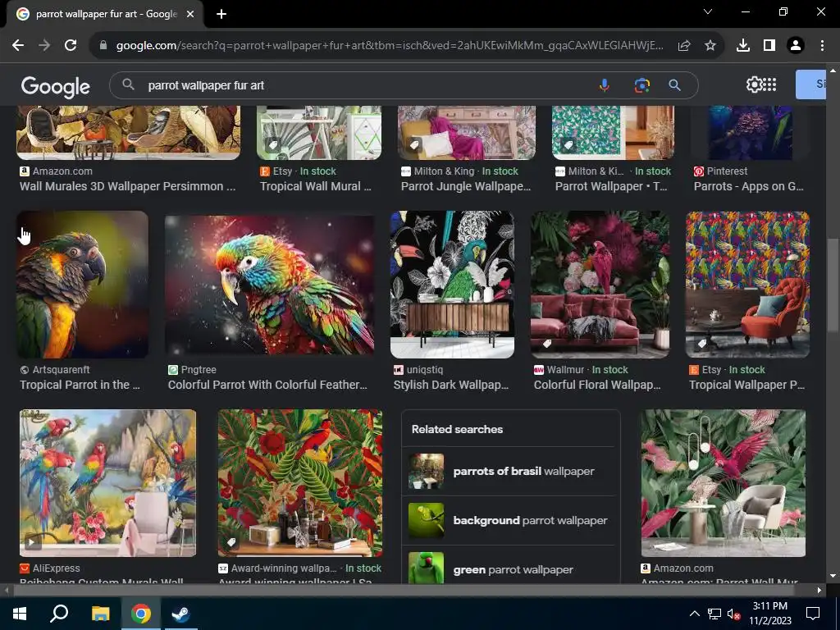The width and height of the screenshot is (840, 630).
Task: Open Windows taskbar search
Action: coord(59,614)
